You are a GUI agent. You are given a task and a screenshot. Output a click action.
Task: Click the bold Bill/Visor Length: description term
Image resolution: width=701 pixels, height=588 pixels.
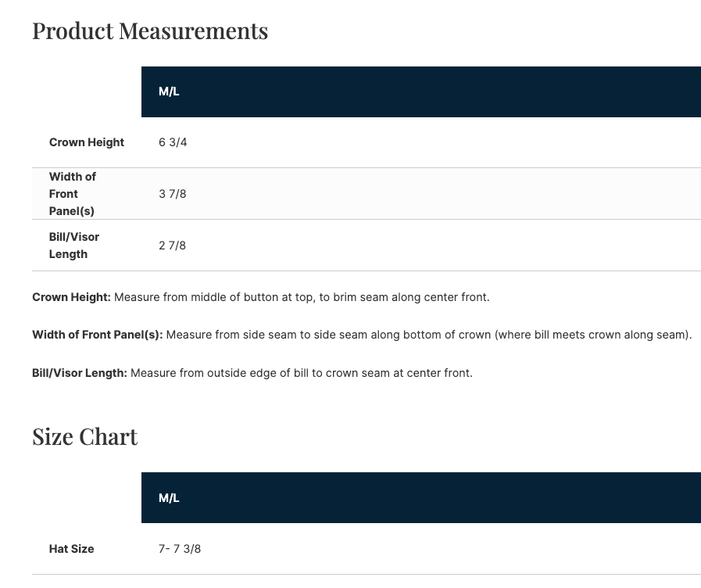(79, 373)
